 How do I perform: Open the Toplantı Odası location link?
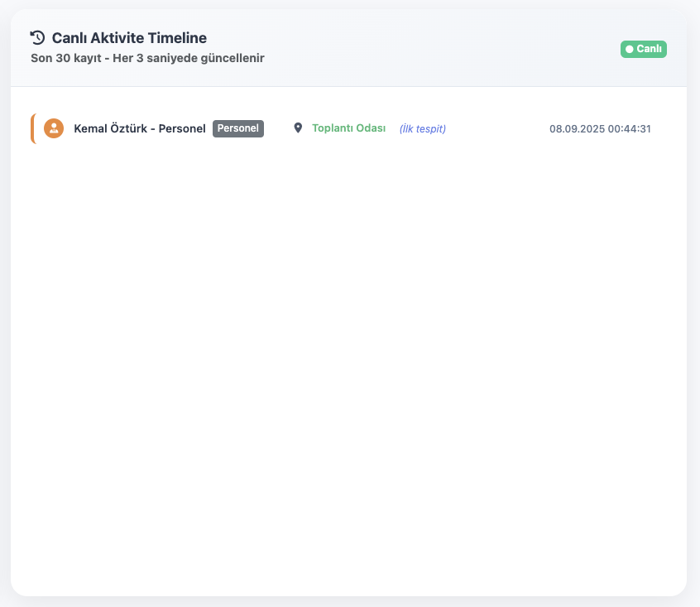pos(348,128)
